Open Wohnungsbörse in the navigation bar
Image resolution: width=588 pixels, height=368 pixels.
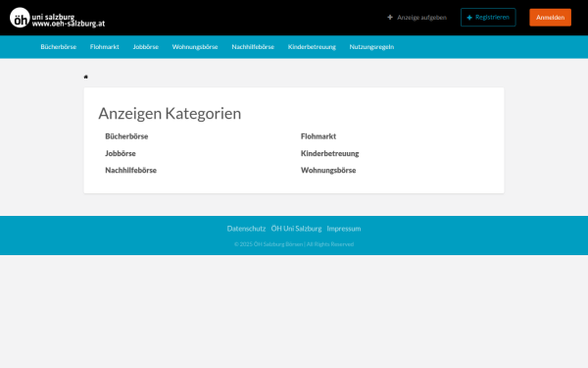pyautogui.click(x=195, y=47)
